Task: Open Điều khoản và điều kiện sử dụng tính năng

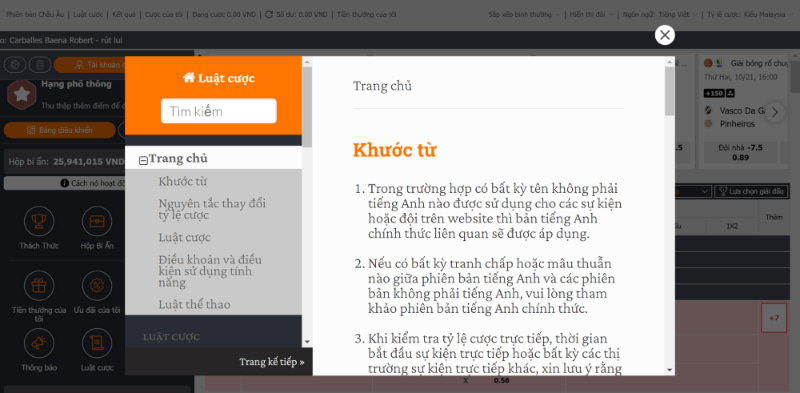Action: (211, 271)
